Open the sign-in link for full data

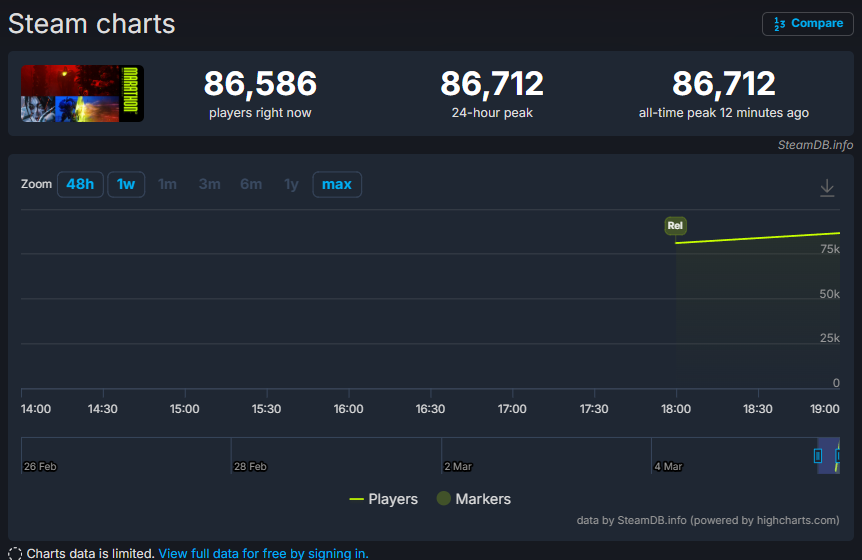[263, 553]
